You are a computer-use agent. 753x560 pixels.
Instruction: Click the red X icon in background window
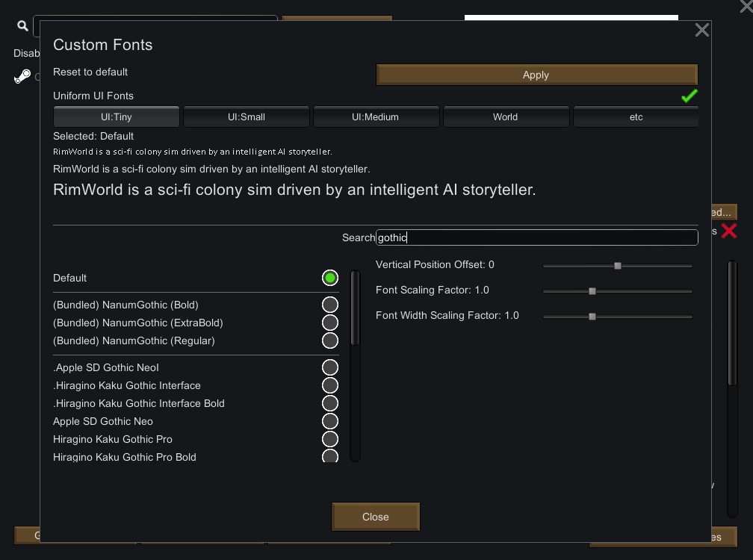(x=729, y=231)
